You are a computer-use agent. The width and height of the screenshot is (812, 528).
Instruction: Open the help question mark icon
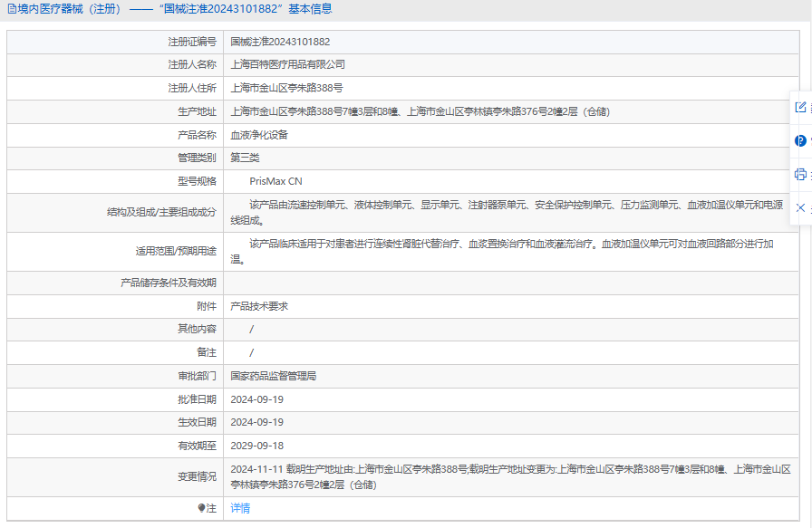tap(800, 140)
